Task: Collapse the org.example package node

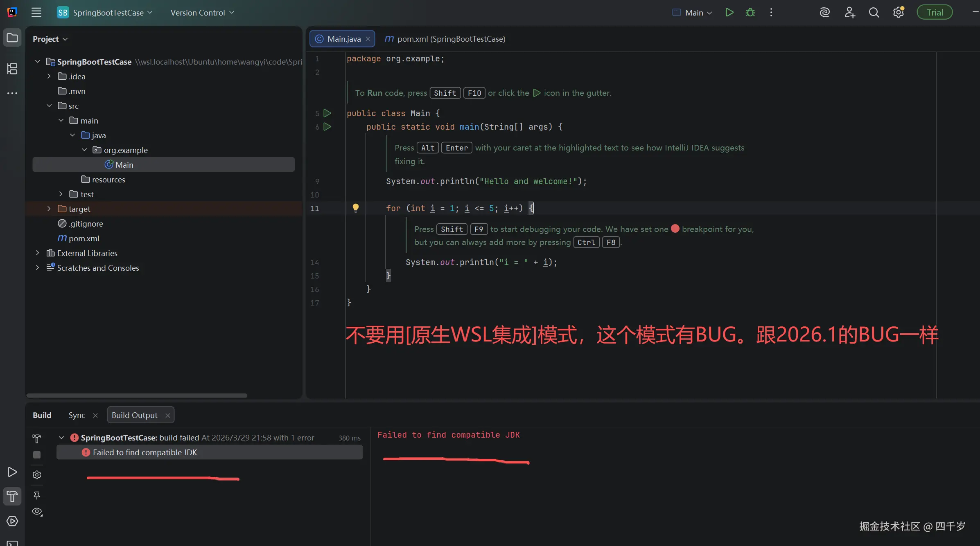Action: tap(84, 150)
